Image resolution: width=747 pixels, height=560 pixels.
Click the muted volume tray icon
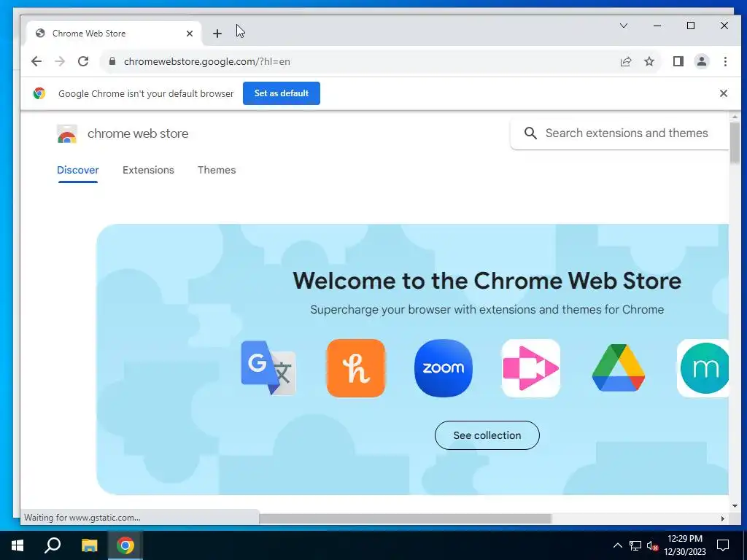pyautogui.click(x=652, y=545)
